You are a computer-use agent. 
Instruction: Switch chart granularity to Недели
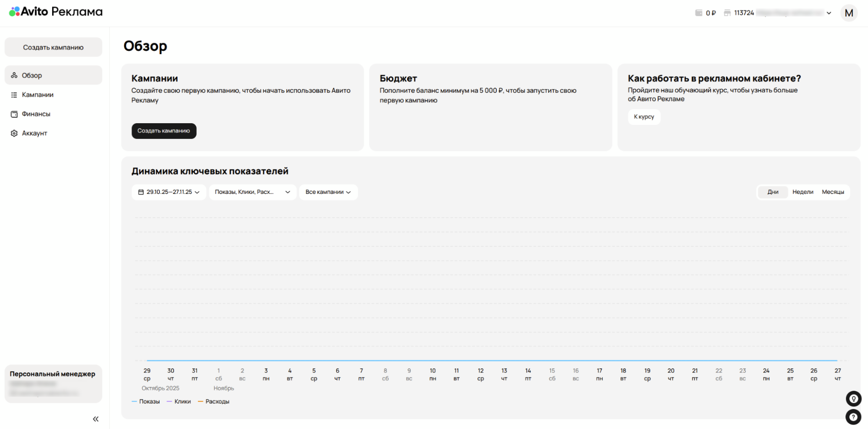802,192
